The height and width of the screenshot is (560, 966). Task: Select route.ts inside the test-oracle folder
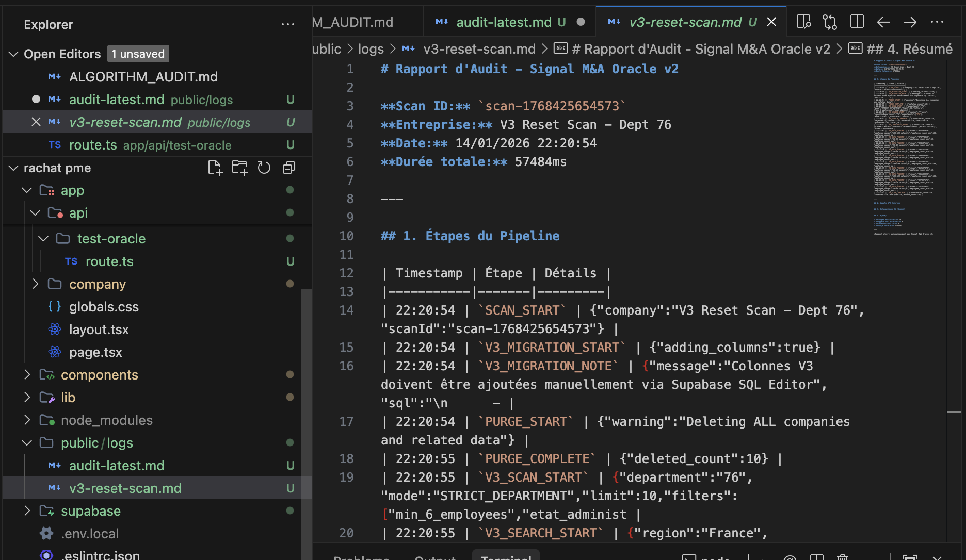click(109, 261)
